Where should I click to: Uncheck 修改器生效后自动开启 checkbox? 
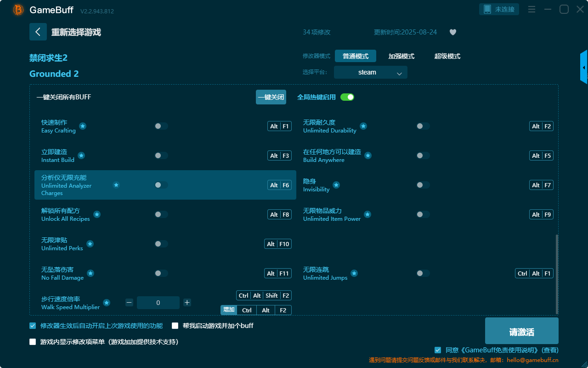pyautogui.click(x=33, y=326)
